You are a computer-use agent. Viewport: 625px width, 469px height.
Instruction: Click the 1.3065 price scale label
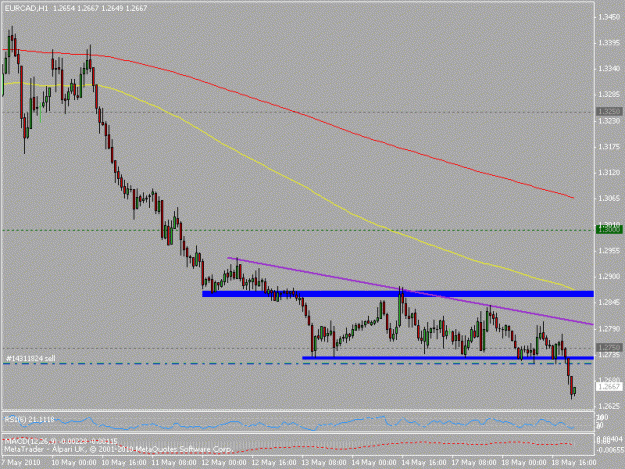(x=609, y=198)
